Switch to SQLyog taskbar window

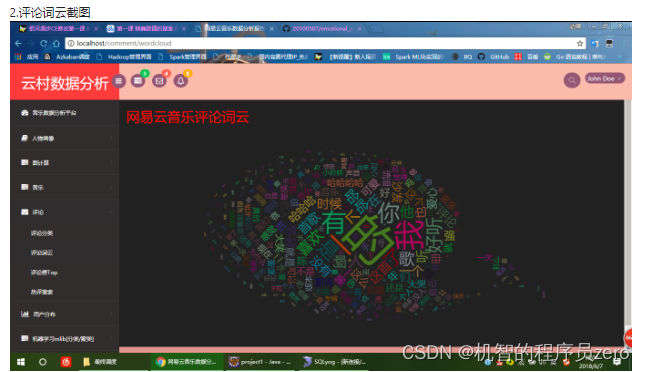pos(334,362)
